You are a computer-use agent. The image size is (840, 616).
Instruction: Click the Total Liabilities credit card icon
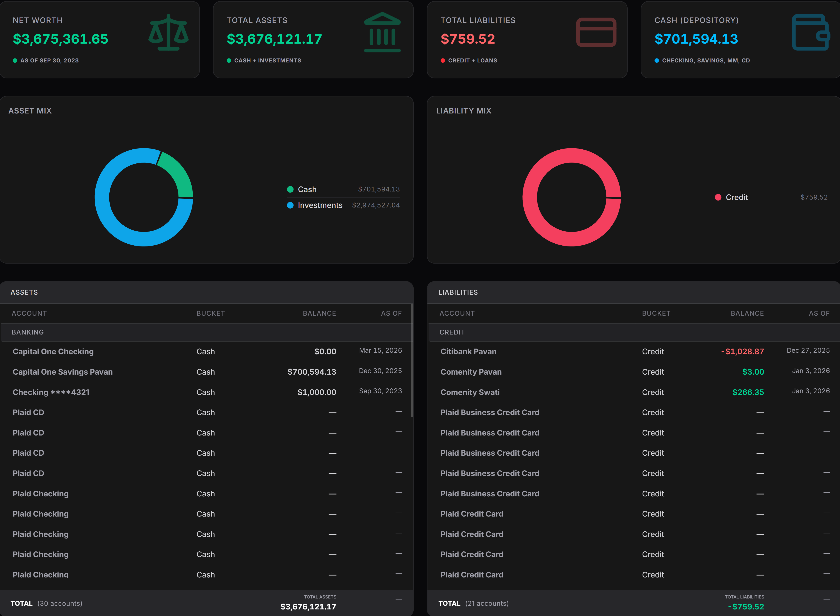[x=596, y=32]
